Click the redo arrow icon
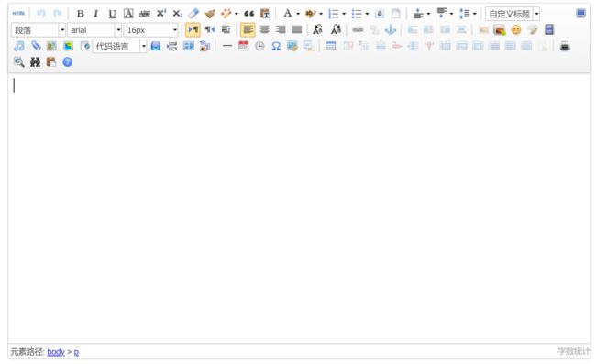Screen dimensions: 596x364 point(58,14)
